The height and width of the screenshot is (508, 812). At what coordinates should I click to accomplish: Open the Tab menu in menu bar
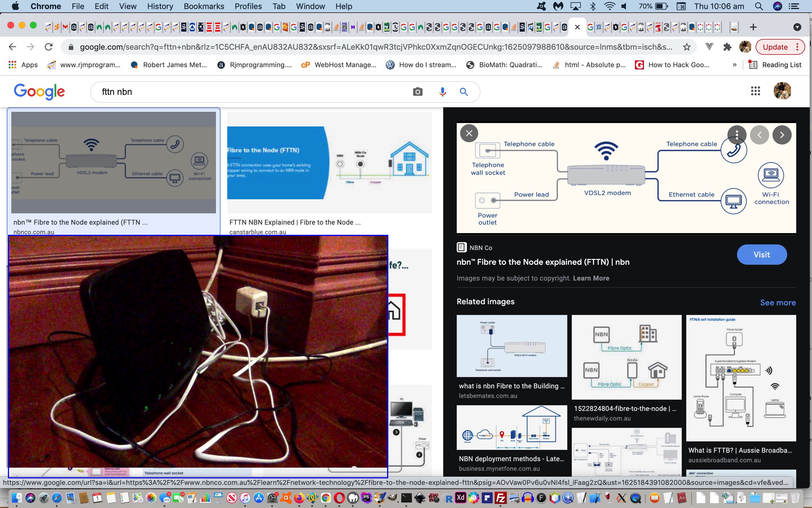tap(279, 6)
